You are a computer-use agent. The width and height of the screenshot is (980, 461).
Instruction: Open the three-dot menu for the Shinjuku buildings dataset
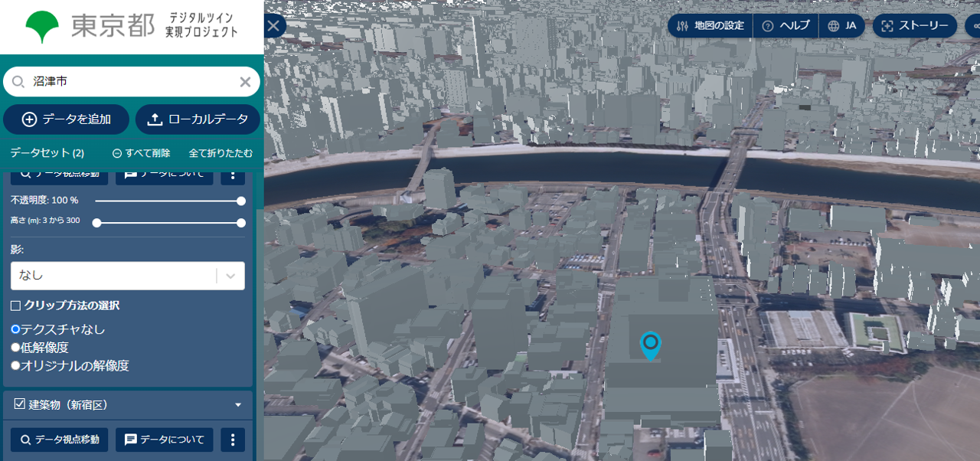pos(233,440)
